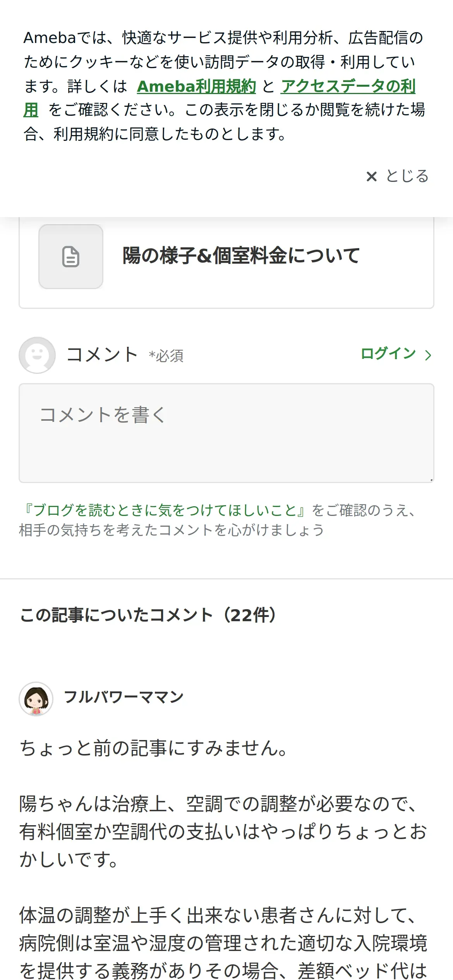Open the Ameba利用規約 link

[196, 86]
